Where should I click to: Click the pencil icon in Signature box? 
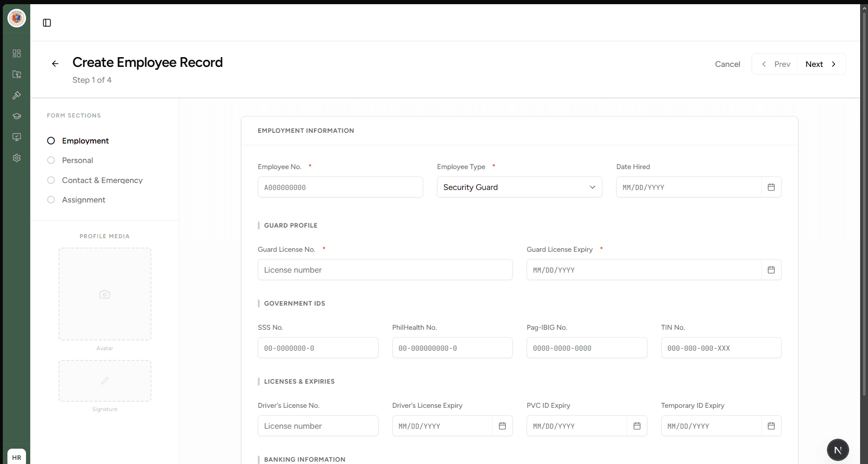pyautogui.click(x=105, y=381)
